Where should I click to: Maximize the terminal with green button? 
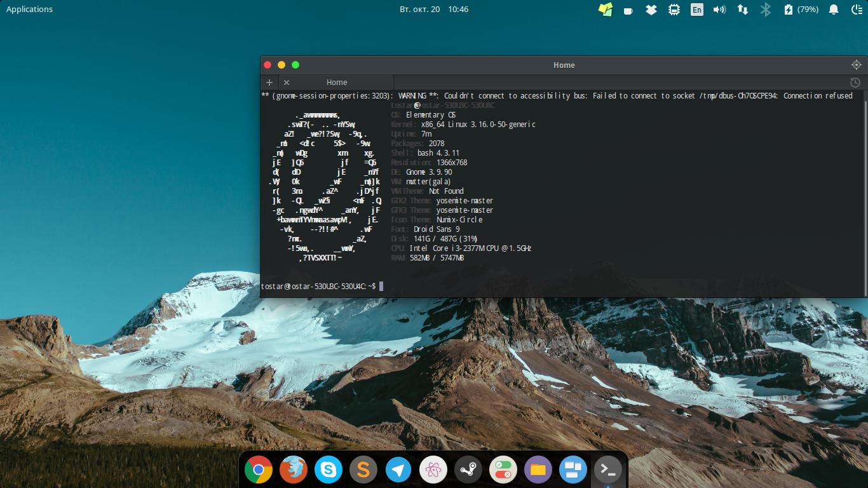point(295,65)
